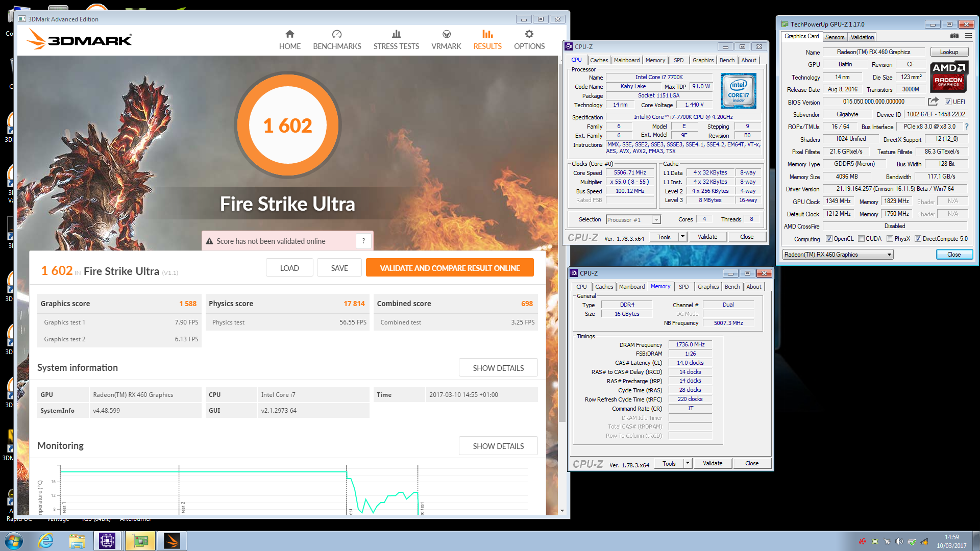Show details for Monitoring
Screen dimensions: 980x551
click(x=498, y=446)
